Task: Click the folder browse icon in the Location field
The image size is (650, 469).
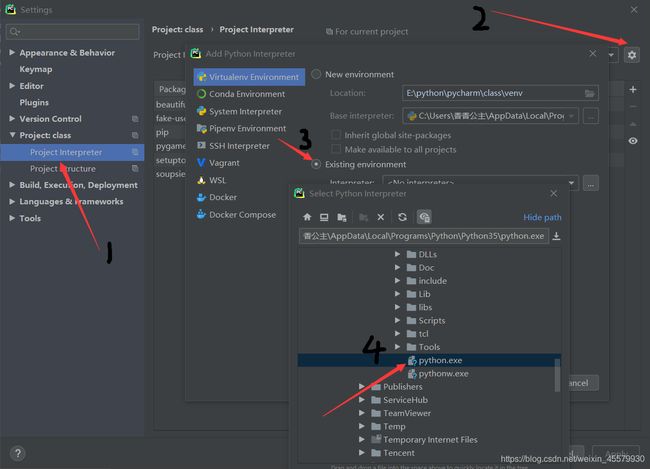Action: 589,93
